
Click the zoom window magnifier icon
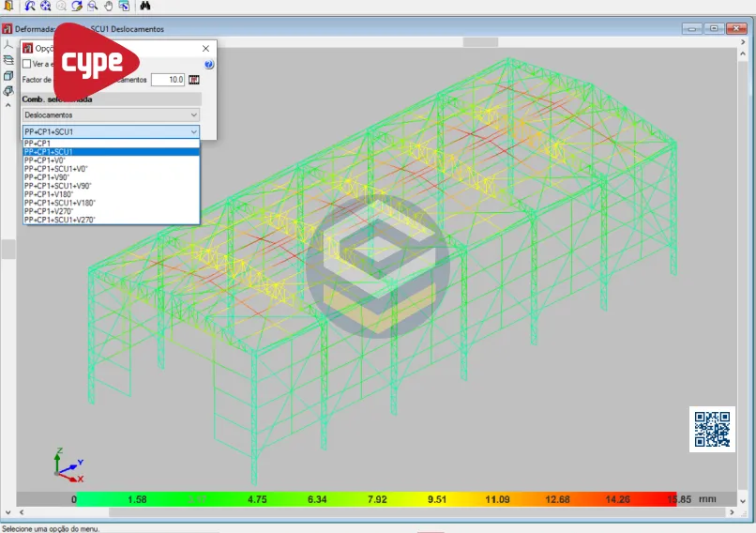93,6
